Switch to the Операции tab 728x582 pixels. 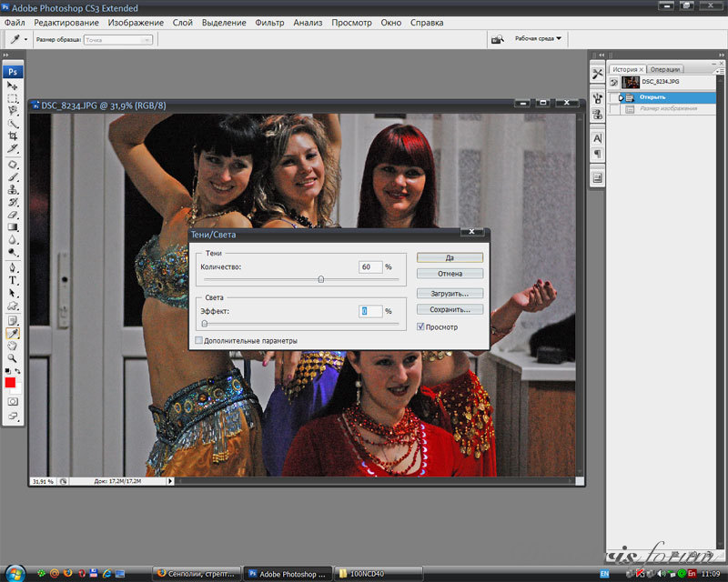coord(665,69)
